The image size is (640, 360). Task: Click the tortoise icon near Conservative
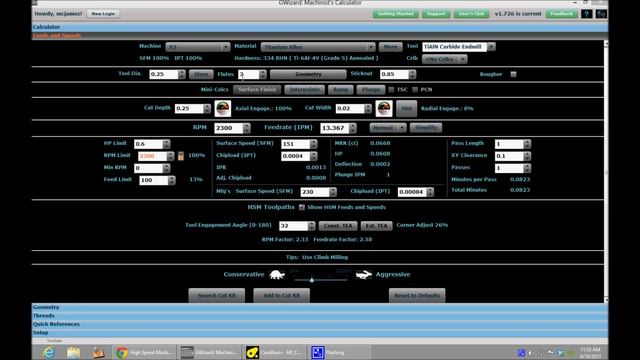click(277, 274)
